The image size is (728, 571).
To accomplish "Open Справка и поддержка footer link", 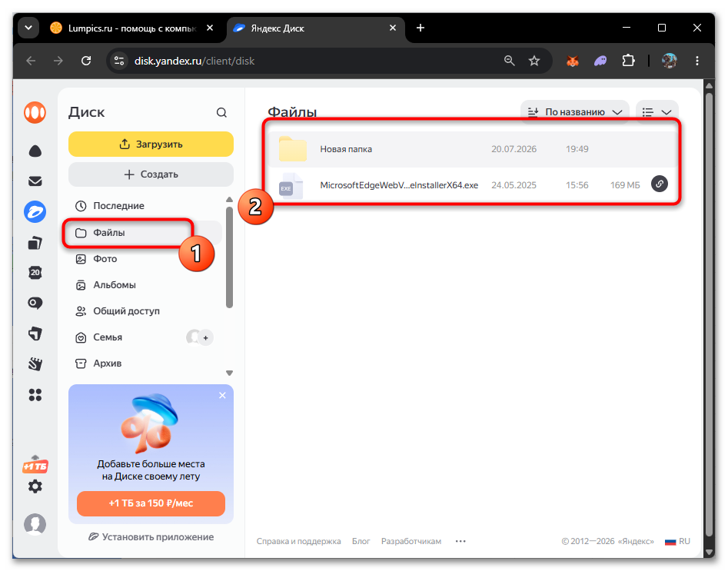I will 298,541.
